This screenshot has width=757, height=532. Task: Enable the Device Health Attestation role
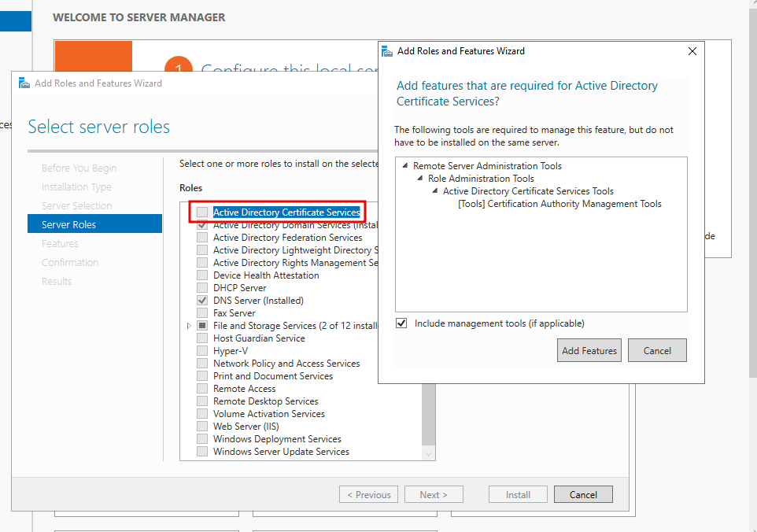tap(202, 275)
